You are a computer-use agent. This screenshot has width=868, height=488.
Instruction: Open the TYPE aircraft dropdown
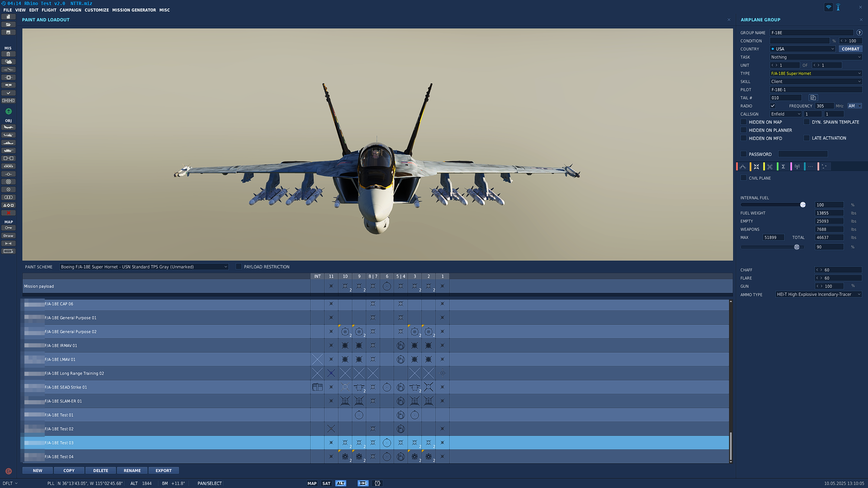coord(816,74)
